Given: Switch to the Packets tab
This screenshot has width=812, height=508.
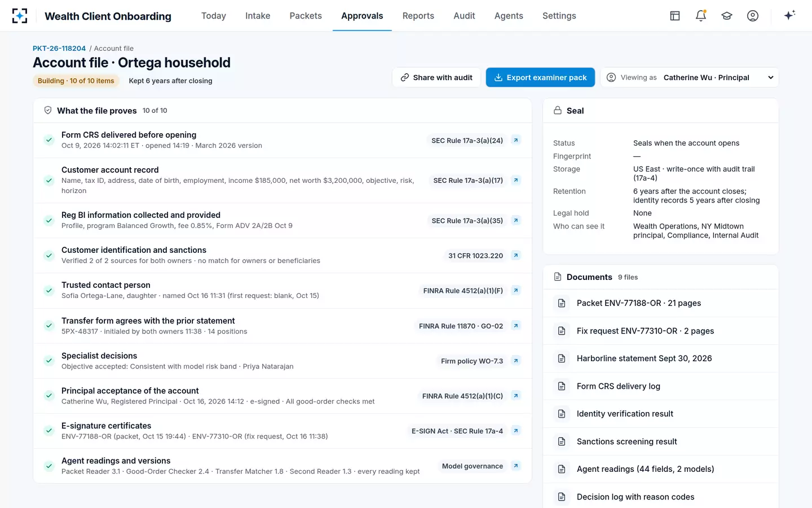Looking at the screenshot, I should pyautogui.click(x=306, y=16).
